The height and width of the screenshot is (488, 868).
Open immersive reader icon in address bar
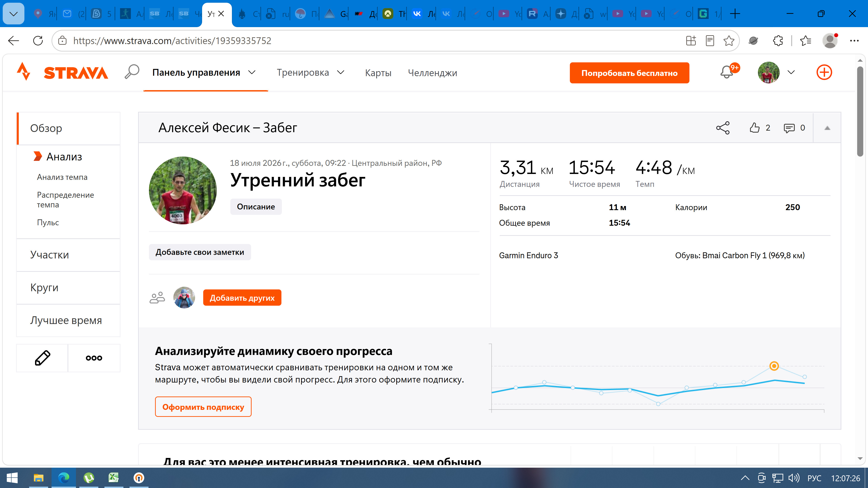[x=710, y=41]
